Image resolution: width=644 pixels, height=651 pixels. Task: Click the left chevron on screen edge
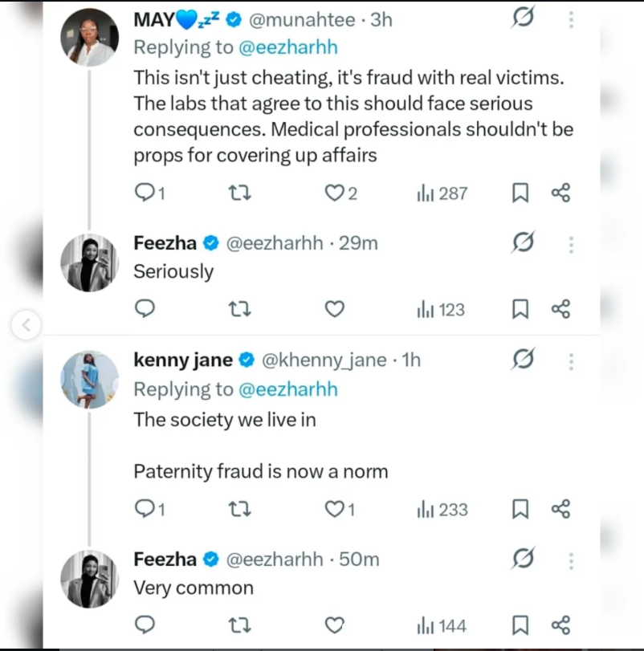coord(26,325)
